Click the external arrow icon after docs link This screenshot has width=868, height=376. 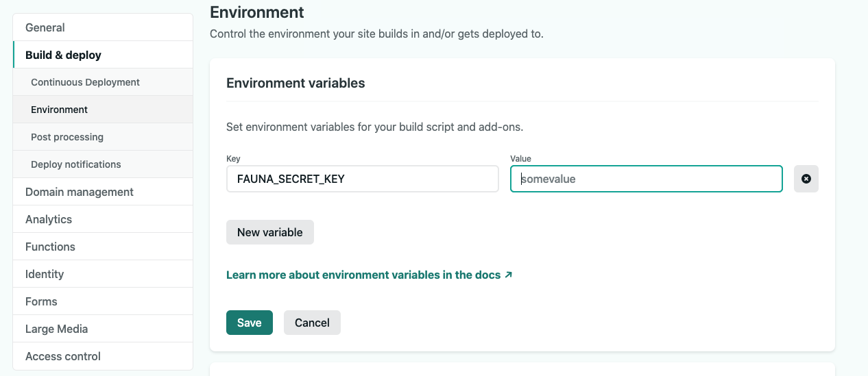pos(508,275)
